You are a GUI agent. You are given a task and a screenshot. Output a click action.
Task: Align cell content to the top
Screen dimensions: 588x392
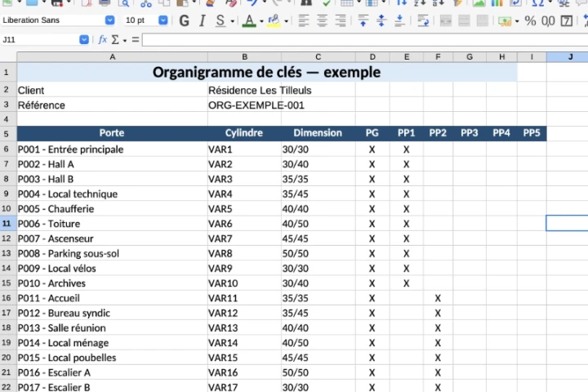pyautogui.click(x=363, y=20)
